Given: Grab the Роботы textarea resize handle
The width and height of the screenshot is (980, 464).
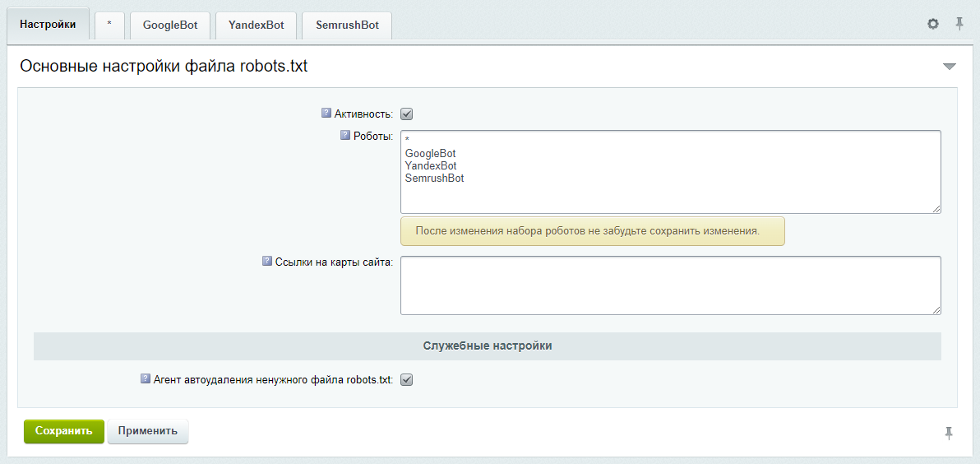Looking at the screenshot, I should click(936, 210).
